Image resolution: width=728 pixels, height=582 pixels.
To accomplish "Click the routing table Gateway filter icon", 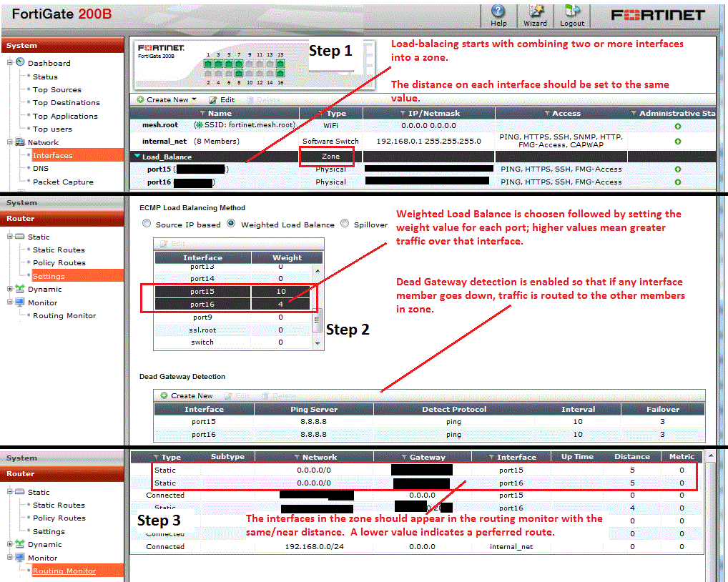I will [x=404, y=457].
